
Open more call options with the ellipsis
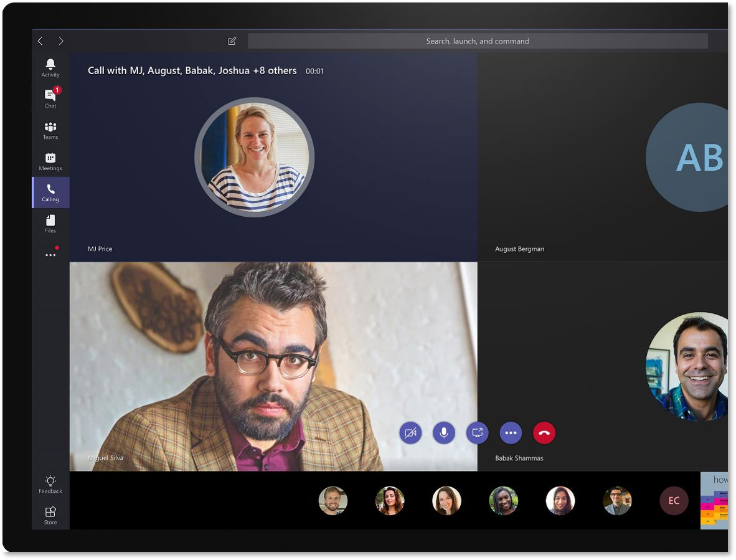[x=511, y=432]
